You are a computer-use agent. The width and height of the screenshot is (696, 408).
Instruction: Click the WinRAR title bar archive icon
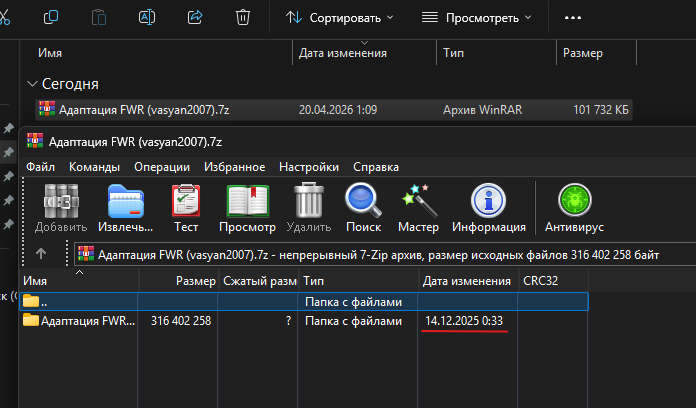[35, 141]
